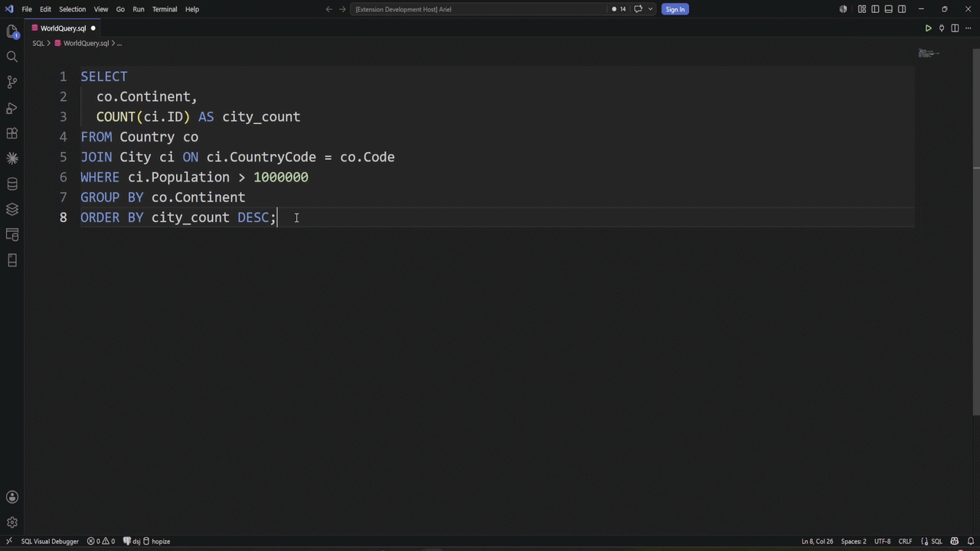
Task: Open the Extensions view
Action: coord(12,133)
